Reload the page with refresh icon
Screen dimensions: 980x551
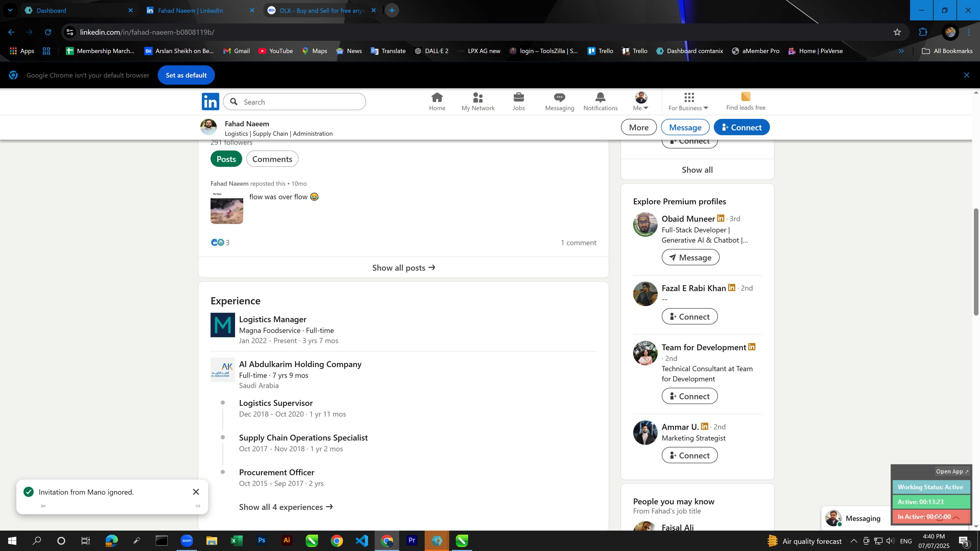click(x=48, y=32)
